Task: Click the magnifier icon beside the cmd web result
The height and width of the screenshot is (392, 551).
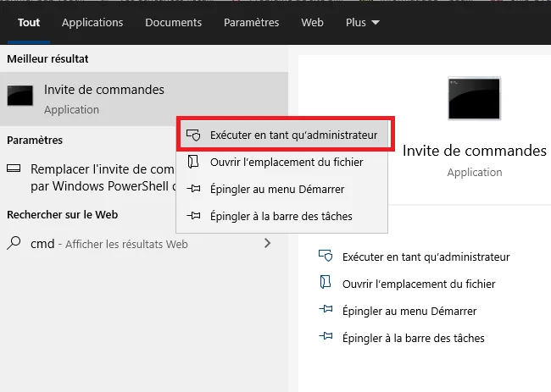Action: pos(14,244)
